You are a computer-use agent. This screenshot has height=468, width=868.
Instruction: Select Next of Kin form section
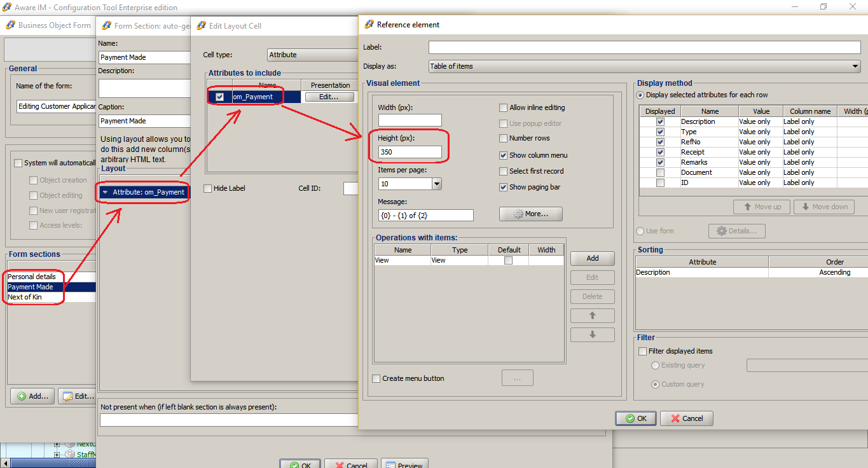pos(51,297)
